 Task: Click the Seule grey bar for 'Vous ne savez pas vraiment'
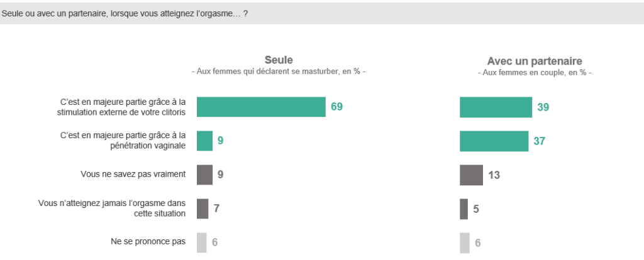pyautogui.click(x=204, y=175)
